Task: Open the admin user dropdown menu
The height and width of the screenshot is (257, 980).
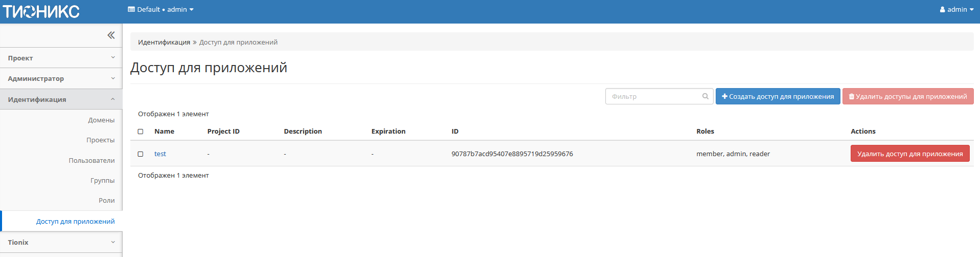Action: [x=956, y=10]
